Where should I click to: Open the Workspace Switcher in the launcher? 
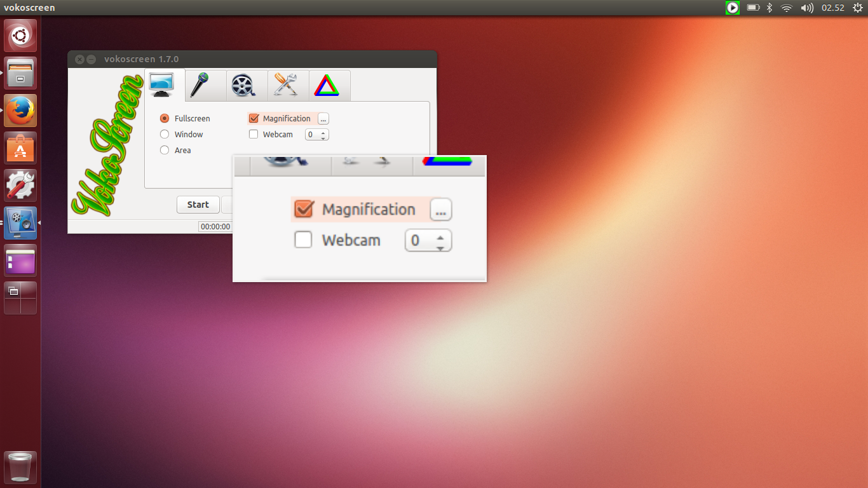tap(20, 298)
